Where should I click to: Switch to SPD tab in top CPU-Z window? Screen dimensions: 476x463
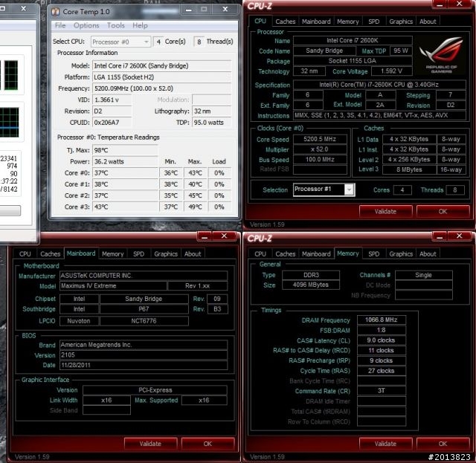pyautogui.click(x=373, y=22)
